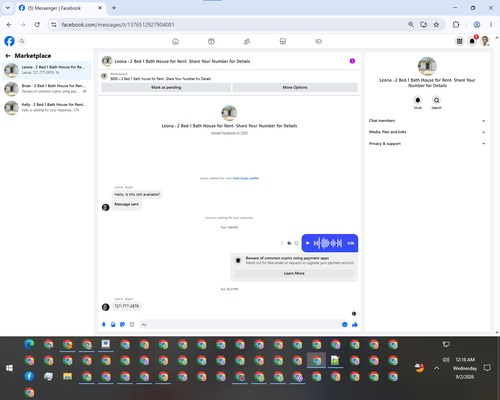This screenshot has width=500, height=400.
Task: Launch Microsoft Edge from the taskbar
Action: pos(29,344)
